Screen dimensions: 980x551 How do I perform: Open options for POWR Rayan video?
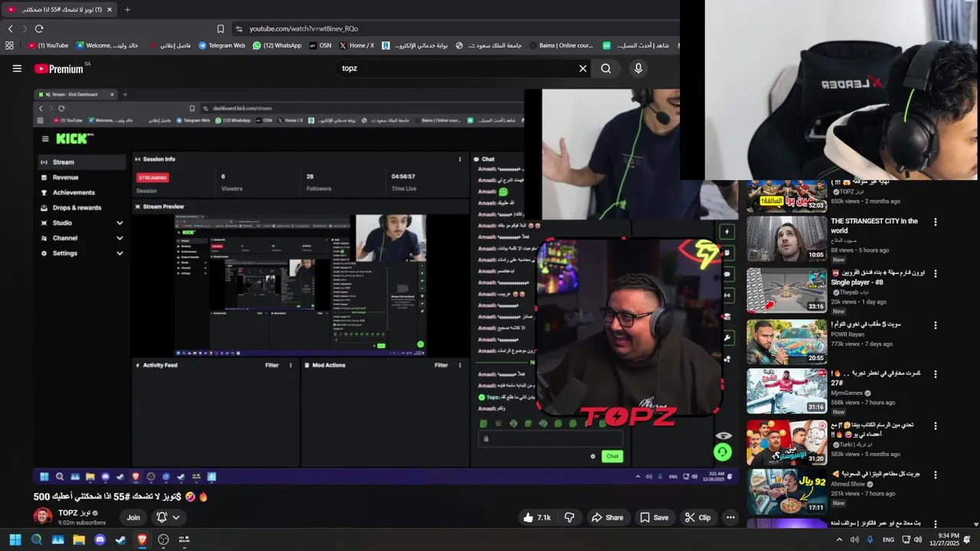coord(935,324)
